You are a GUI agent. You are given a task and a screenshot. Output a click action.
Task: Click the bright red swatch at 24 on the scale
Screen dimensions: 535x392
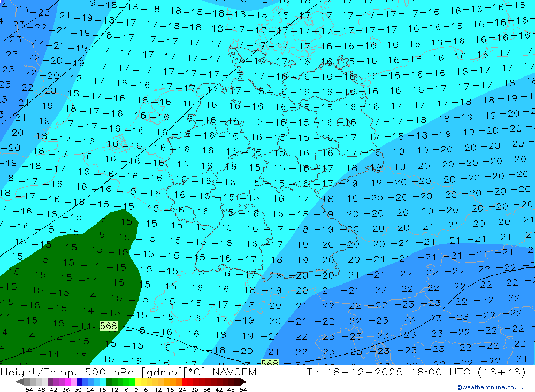[185, 381]
